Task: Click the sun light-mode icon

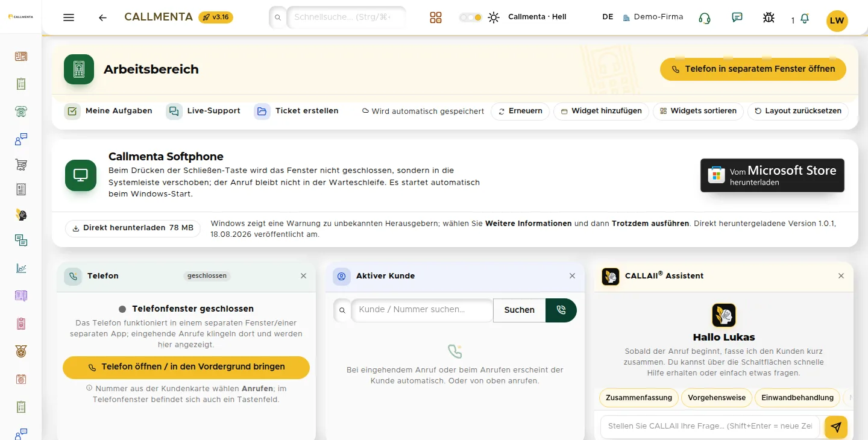Action: click(494, 17)
